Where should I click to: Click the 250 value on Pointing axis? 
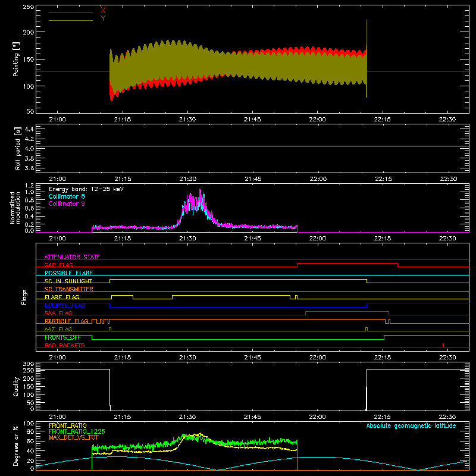pos(28,7)
